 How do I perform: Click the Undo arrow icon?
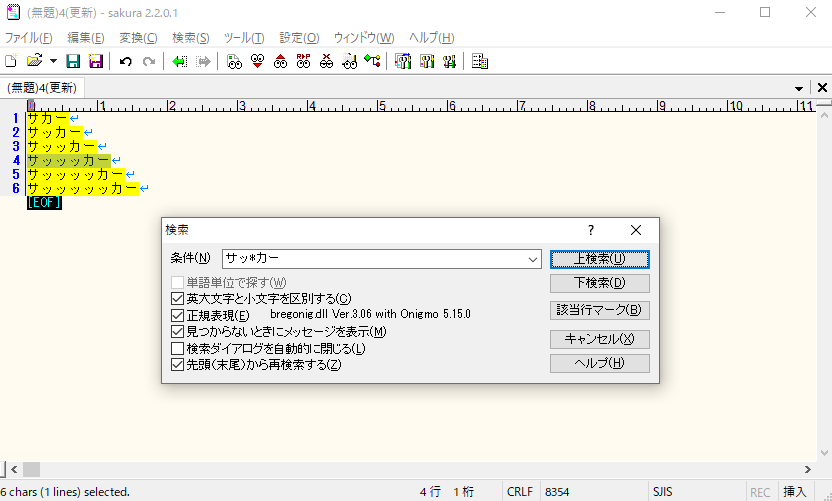tap(125, 62)
